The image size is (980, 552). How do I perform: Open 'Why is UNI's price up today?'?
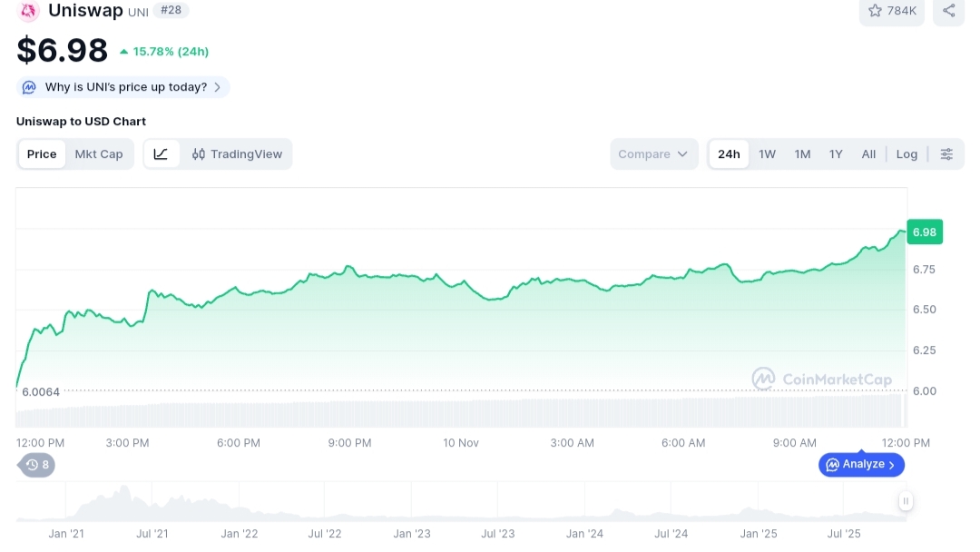[123, 87]
